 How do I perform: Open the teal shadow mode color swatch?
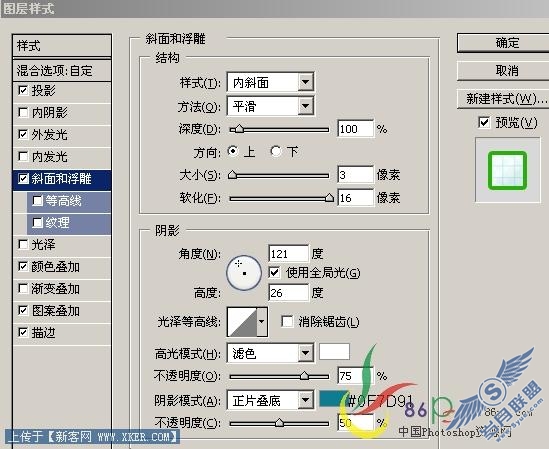(332, 399)
